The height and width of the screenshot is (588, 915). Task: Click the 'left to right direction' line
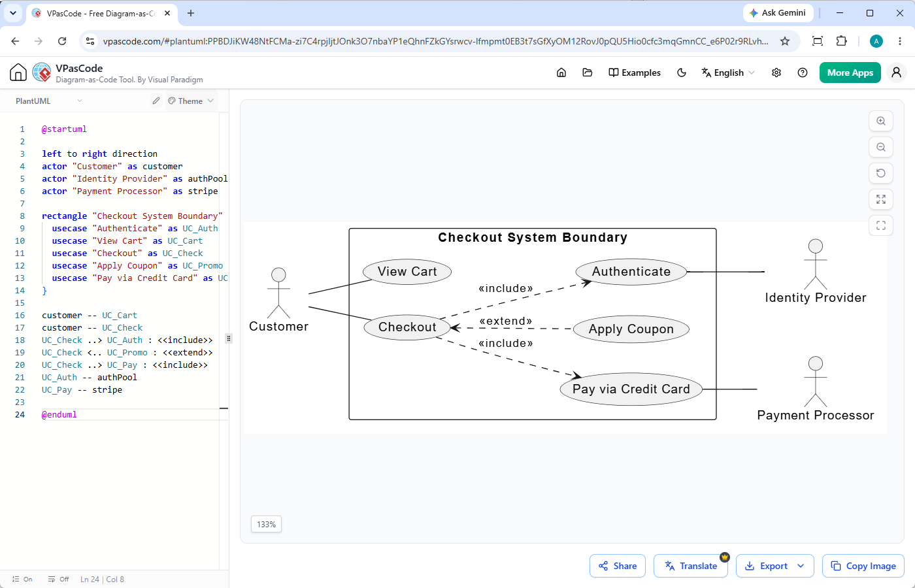(x=99, y=154)
